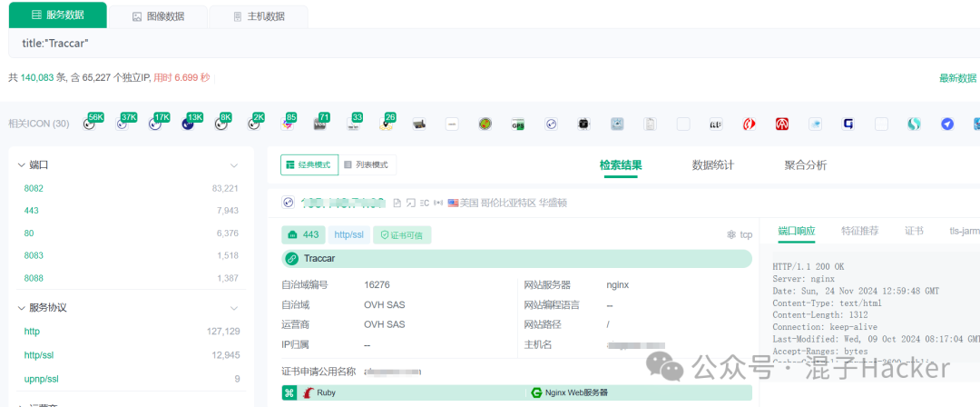Open the 特征推荐 tab

(860, 231)
